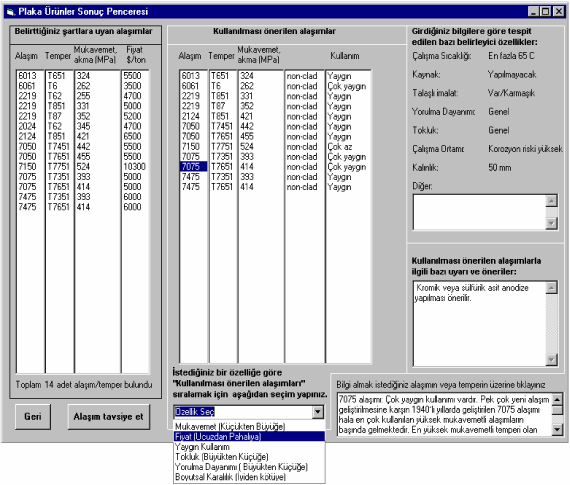Click Diğer box scroll up arrow
570x485 pixels.
coord(551,201)
